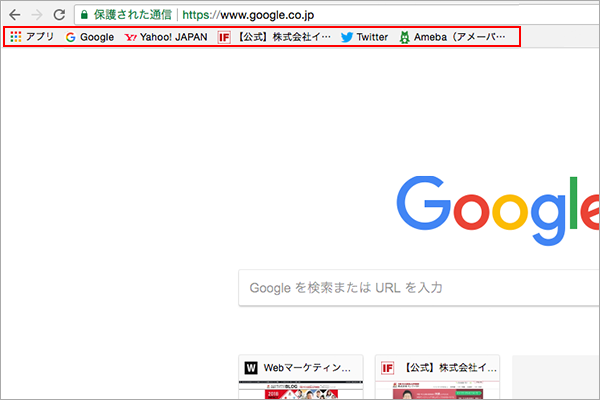Click the Webマーケティン… tile title
Image resolution: width=600 pixels, height=400 pixels.
[307, 368]
